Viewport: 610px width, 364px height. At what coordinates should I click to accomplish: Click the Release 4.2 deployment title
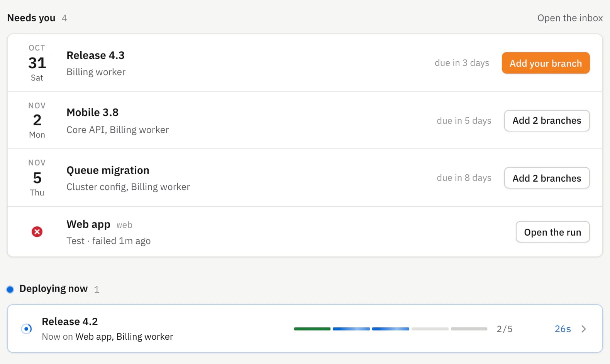tap(70, 322)
